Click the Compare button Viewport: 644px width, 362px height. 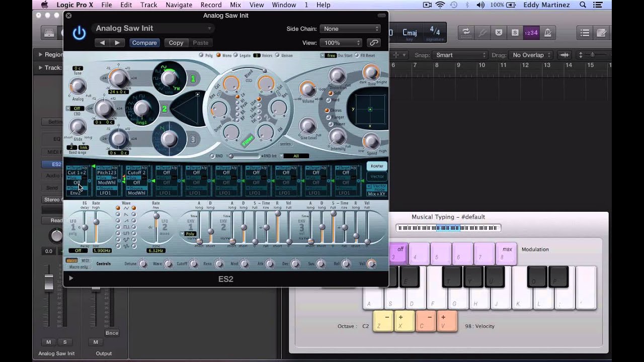[x=144, y=43]
